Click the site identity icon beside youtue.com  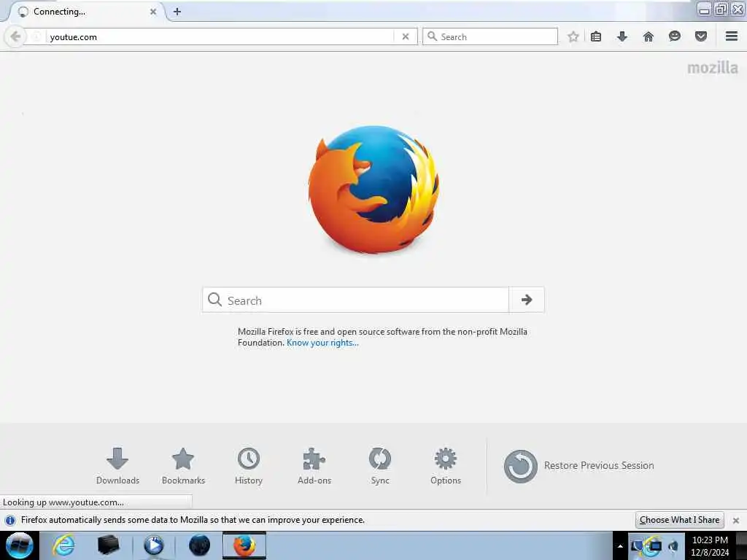36,36
